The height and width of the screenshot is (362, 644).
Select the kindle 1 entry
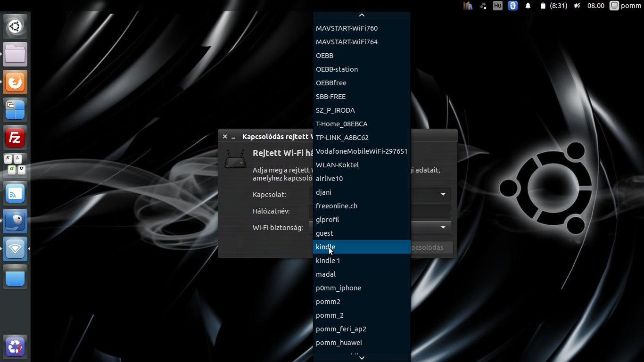[362, 261]
